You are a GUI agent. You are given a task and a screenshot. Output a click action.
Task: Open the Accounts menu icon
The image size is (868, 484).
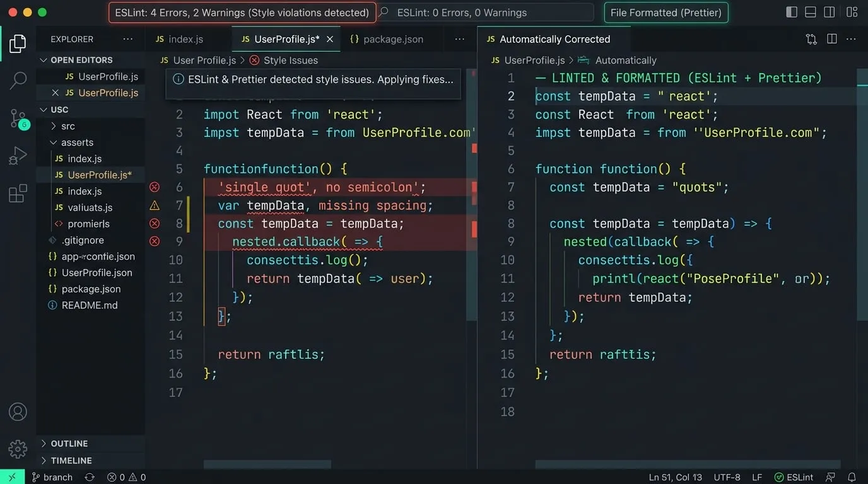tap(18, 412)
